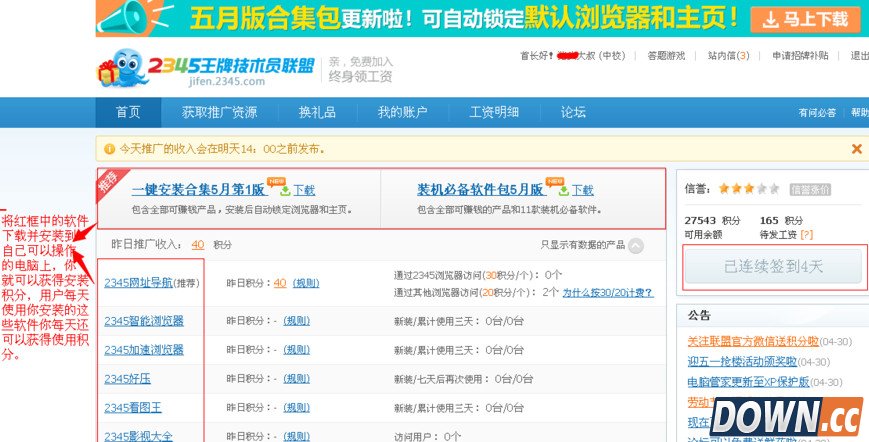Image resolution: width=869 pixels, height=442 pixels.
Task: Click the orange info icon in notice
Action: point(109,149)
